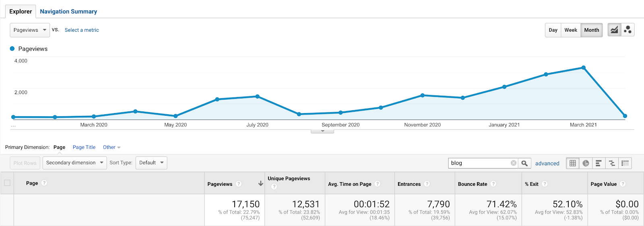Image resolution: width=644 pixels, height=226 pixels.
Task: Open the Navigation Summary tab
Action: point(68,11)
